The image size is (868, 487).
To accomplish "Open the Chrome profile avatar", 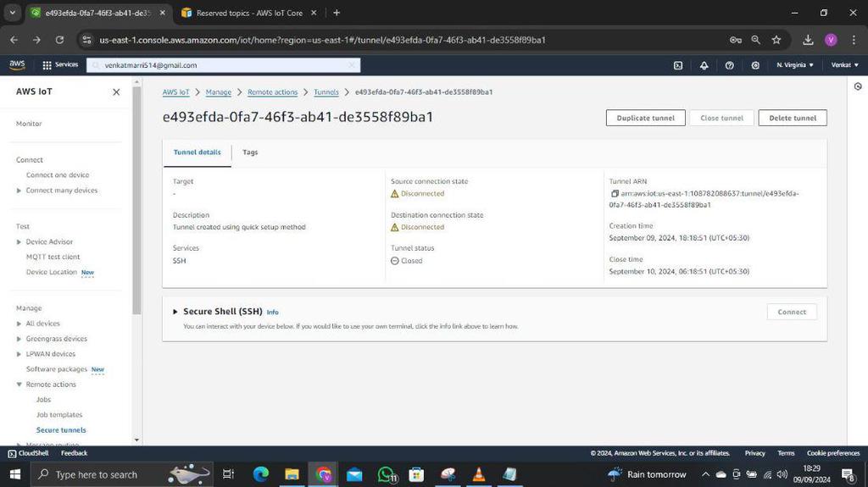I will pos(831,40).
